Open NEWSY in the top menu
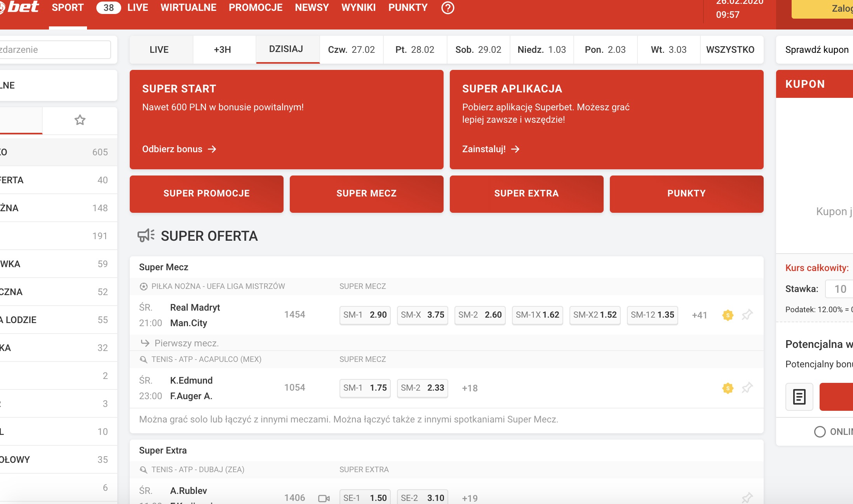Screen dimensions: 853x504 (x=312, y=8)
